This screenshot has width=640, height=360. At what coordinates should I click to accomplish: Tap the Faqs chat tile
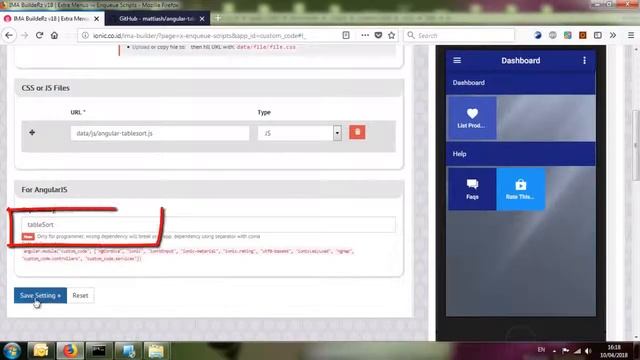point(472,189)
